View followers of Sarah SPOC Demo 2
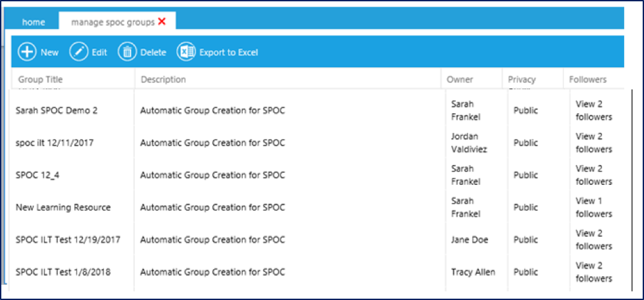The height and width of the screenshot is (300, 644). [593, 111]
